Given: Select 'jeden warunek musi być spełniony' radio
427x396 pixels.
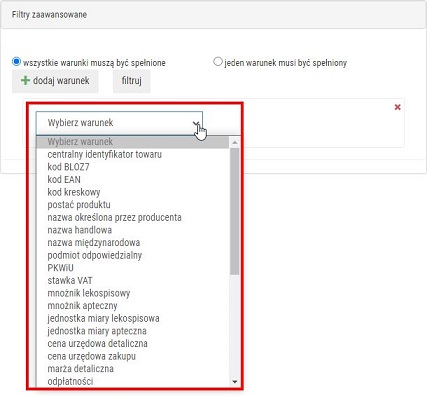Looking at the screenshot, I should pos(218,62).
